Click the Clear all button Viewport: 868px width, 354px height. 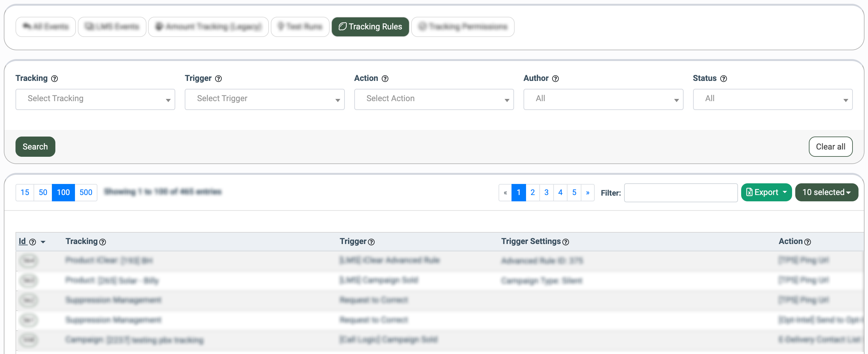[x=830, y=147]
